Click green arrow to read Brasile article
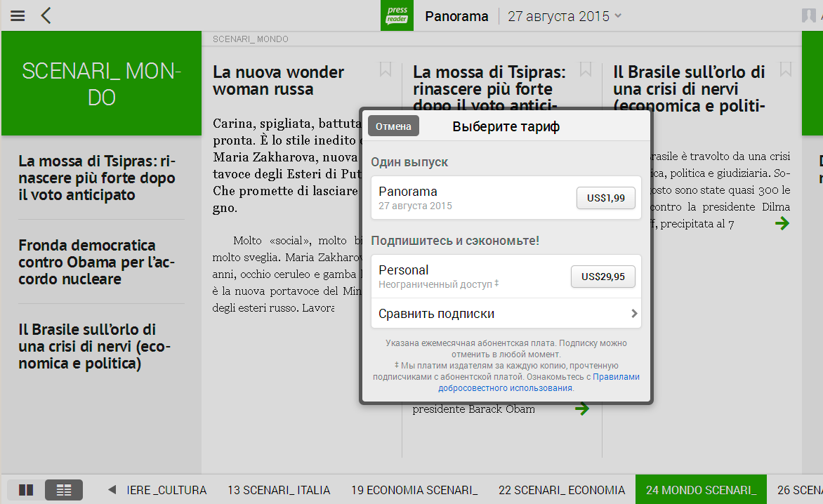This screenshot has height=504, width=823. coord(782,224)
